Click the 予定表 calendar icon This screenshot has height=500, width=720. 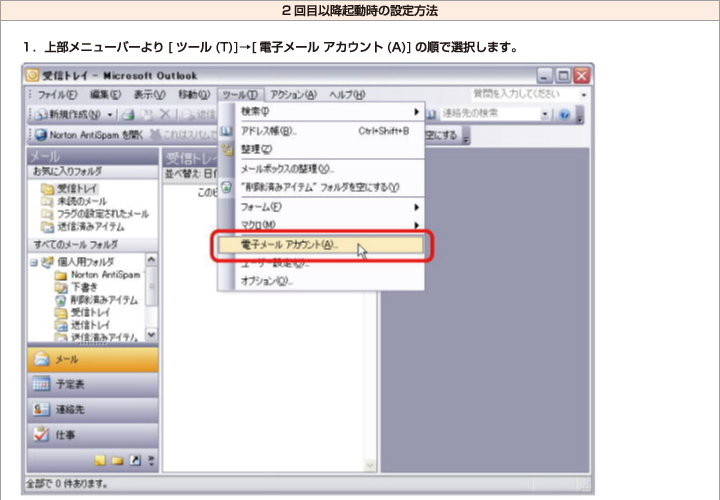pos(41,384)
